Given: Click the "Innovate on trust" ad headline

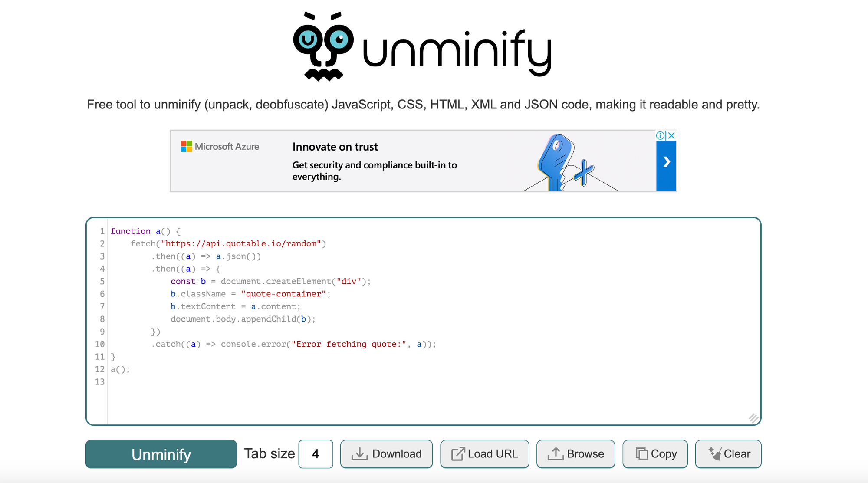Looking at the screenshot, I should 335,147.
